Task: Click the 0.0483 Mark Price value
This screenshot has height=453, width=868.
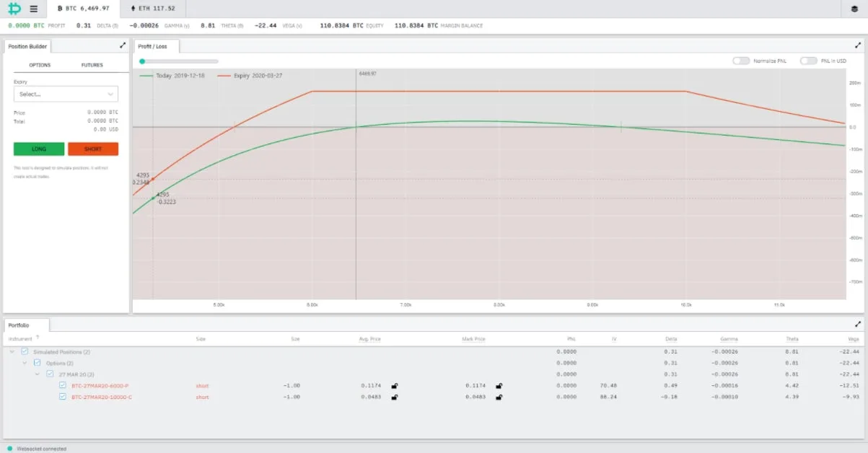Action: [x=475, y=397]
